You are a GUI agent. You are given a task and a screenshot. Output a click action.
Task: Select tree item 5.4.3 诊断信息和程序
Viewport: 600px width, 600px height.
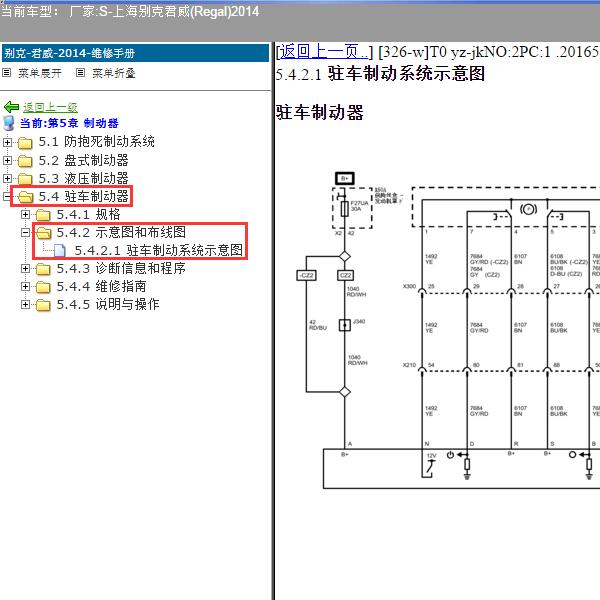121,269
